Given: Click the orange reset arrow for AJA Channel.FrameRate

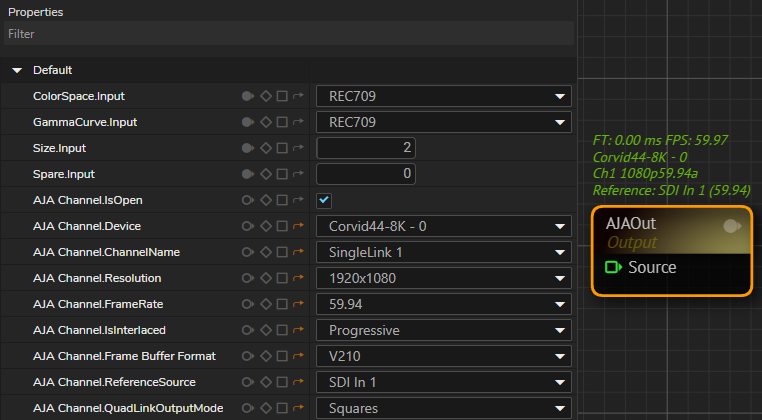Looking at the screenshot, I should [x=298, y=304].
